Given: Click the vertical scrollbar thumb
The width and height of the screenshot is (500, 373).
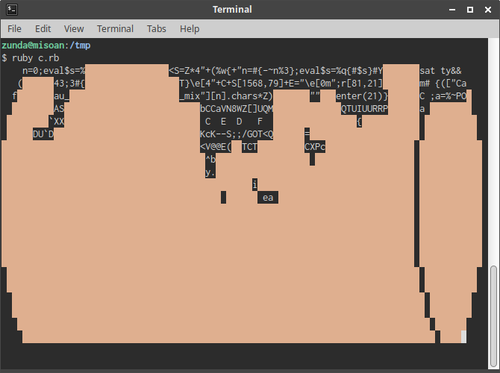Looking at the screenshot, I should pos(493,316).
